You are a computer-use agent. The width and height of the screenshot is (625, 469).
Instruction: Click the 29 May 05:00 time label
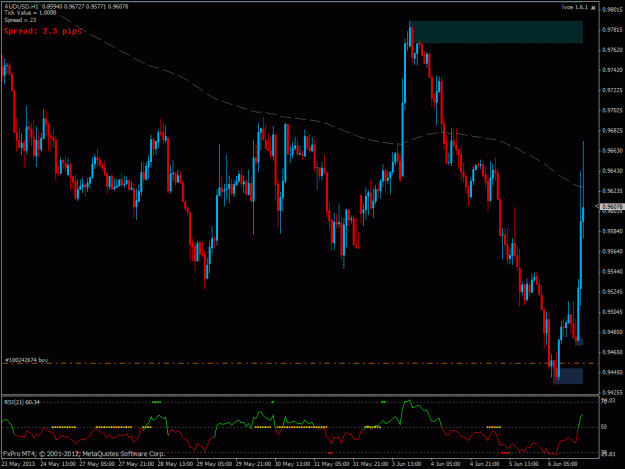(214, 464)
